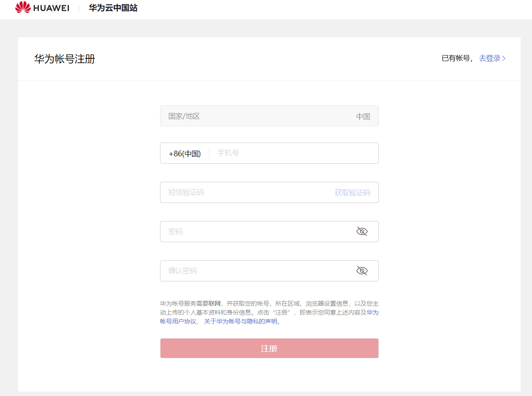Select the 国家/地区 country field
The height and width of the screenshot is (396, 532).
tap(269, 116)
